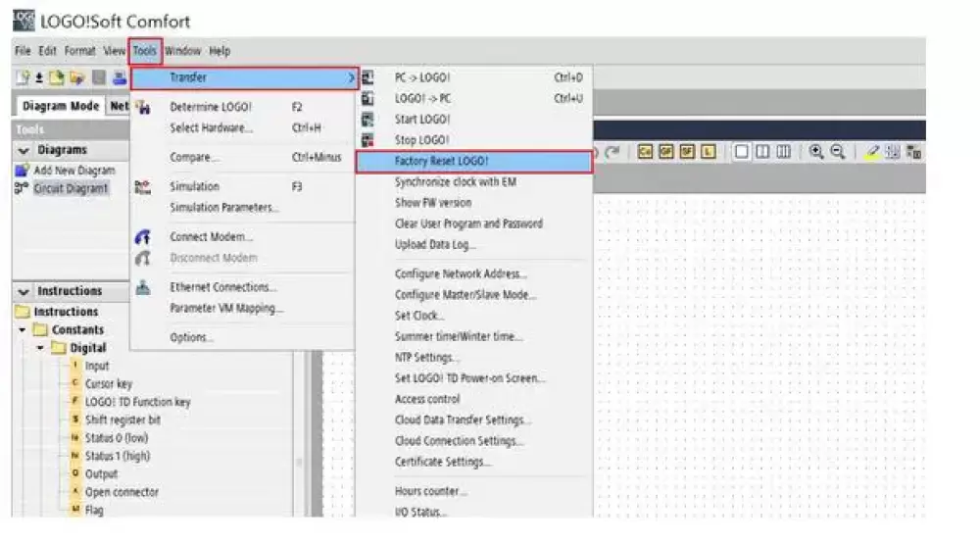The image size is (980, 544).
Task: Collapse the Instructions section chevron
Action: tap(24, 292)
